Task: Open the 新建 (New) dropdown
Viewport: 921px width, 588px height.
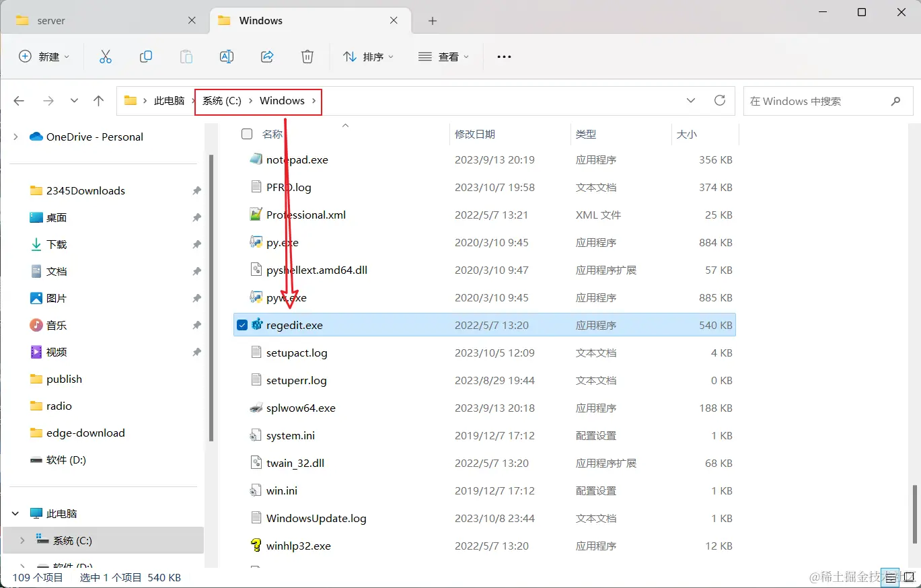Action: pyautogui.click(x=44, y=57)
